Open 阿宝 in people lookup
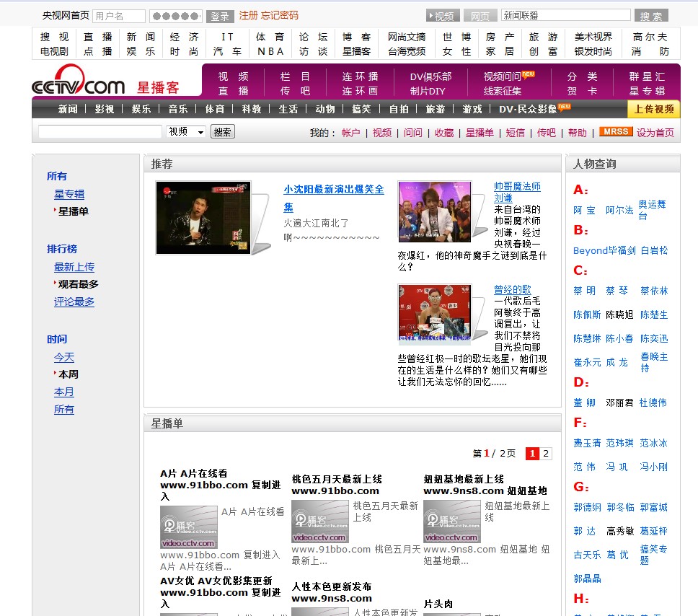Image resolution: width=698 pixels, height=616 pixels. 584,210
